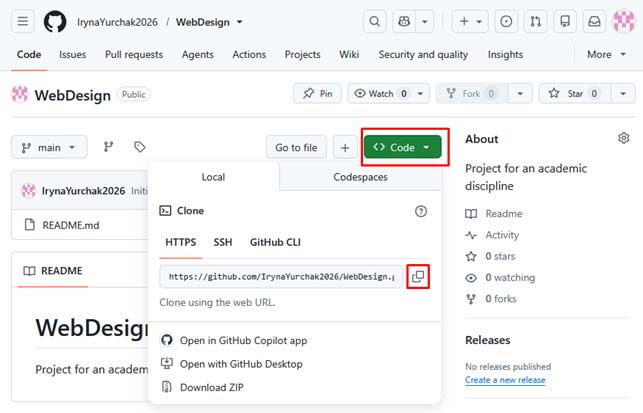This screenshot has height=413, width=643.
Task: Open the 0 stars link
Action: pyautogui.click(x=500, y=256)
